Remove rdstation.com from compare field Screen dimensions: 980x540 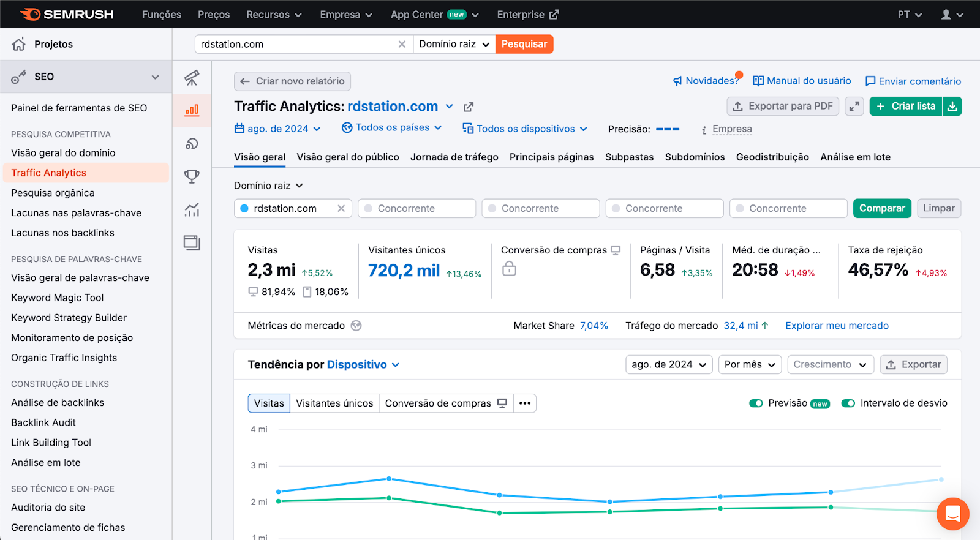(x=341, y=209)
